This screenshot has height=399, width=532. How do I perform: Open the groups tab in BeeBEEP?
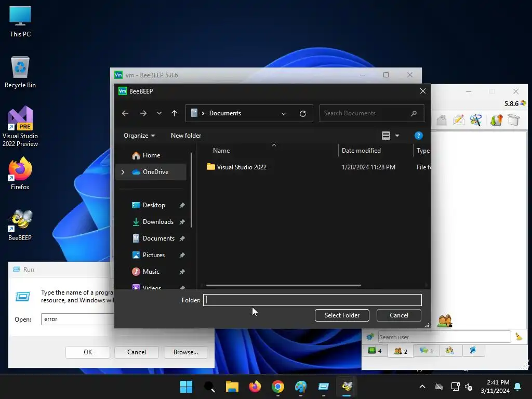point(450,351)
